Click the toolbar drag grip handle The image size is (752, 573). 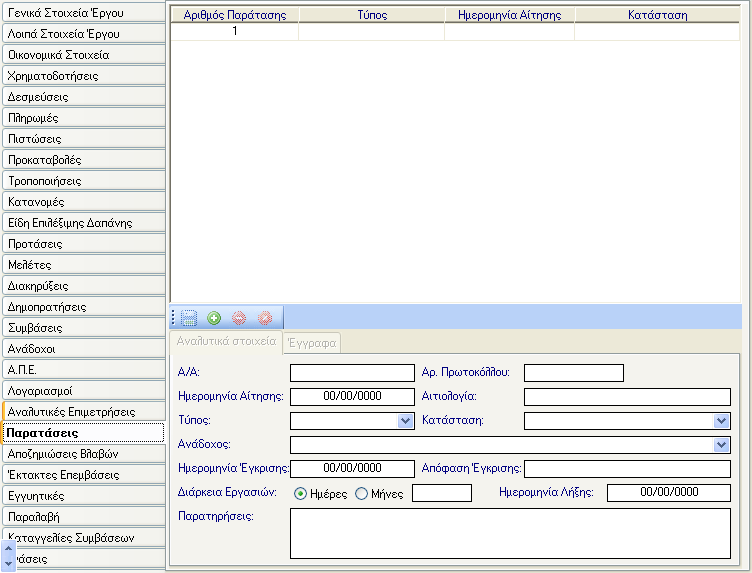click(x=173, y=318)
